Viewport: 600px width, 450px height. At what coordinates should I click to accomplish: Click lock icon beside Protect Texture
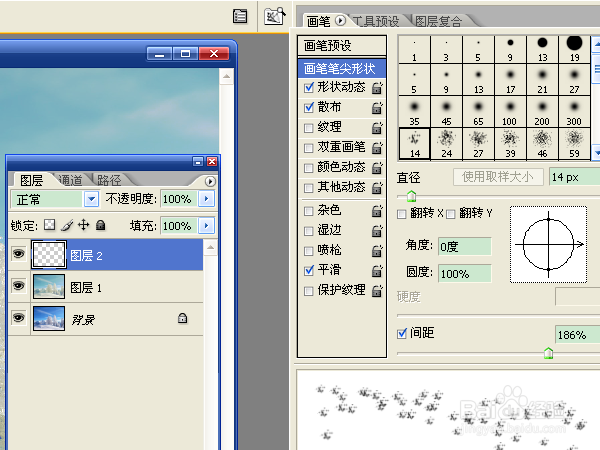pos(377,290)
